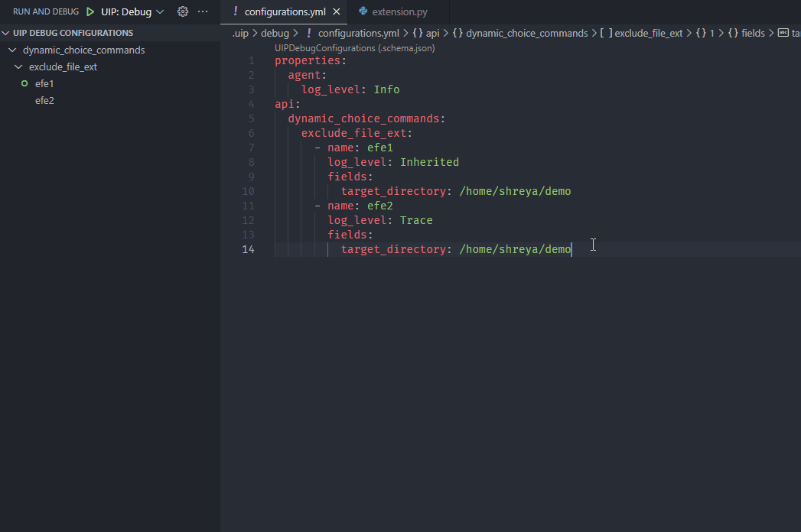
Task: Switch to the extension.py tab
Action: 399,12
